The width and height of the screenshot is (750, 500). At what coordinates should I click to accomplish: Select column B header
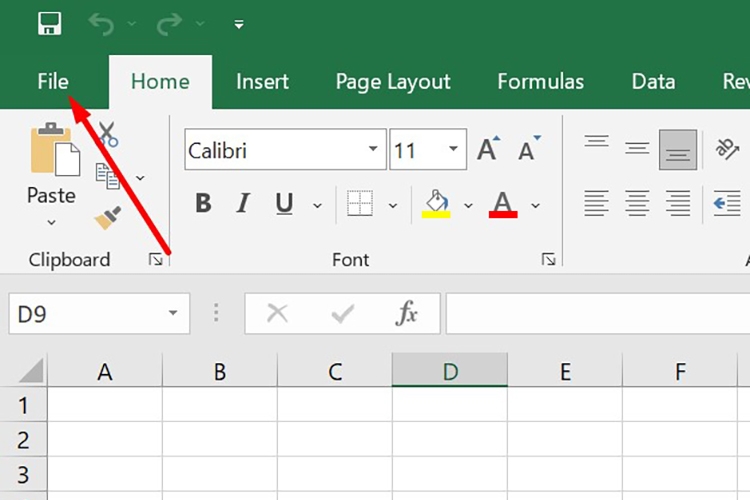click(220, 371)
